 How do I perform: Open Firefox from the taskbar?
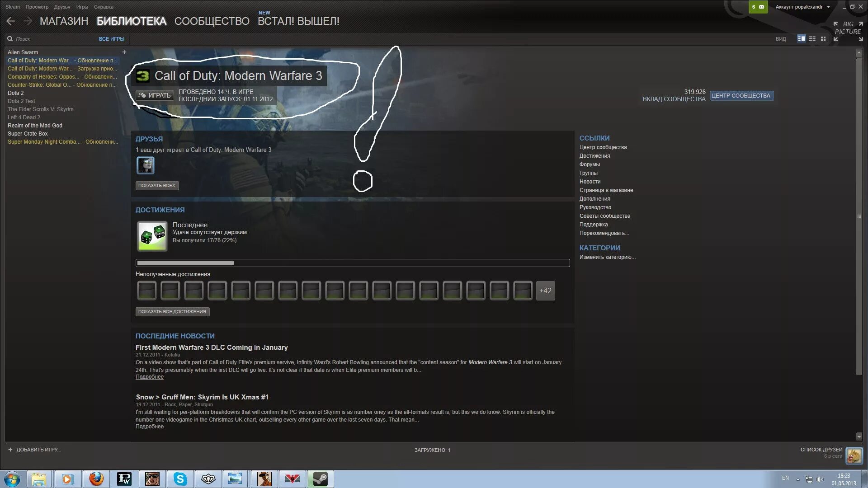(96, 479)
